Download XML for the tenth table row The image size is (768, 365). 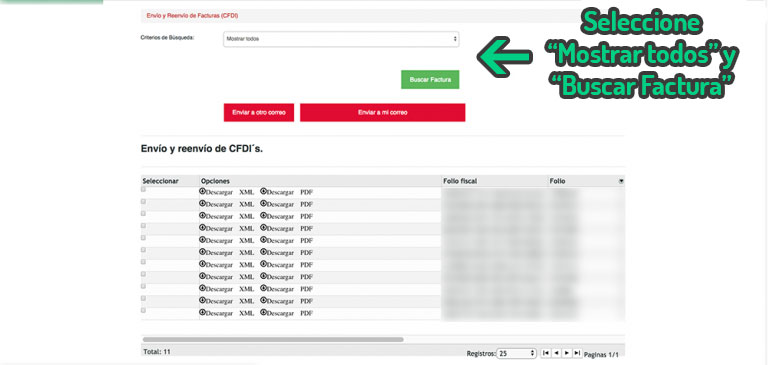(227, 301)
